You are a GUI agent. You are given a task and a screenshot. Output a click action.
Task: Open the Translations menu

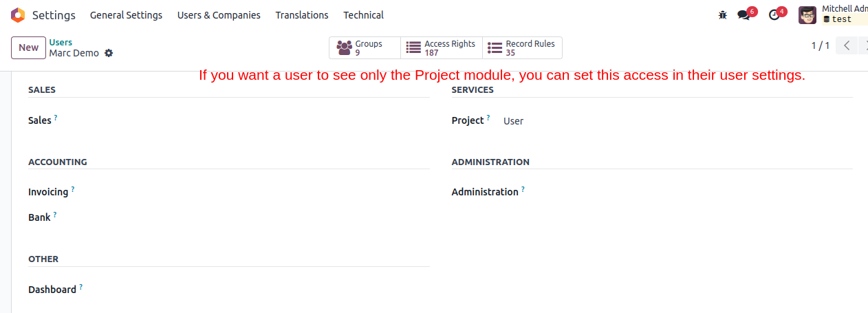(x=302, y=15)
